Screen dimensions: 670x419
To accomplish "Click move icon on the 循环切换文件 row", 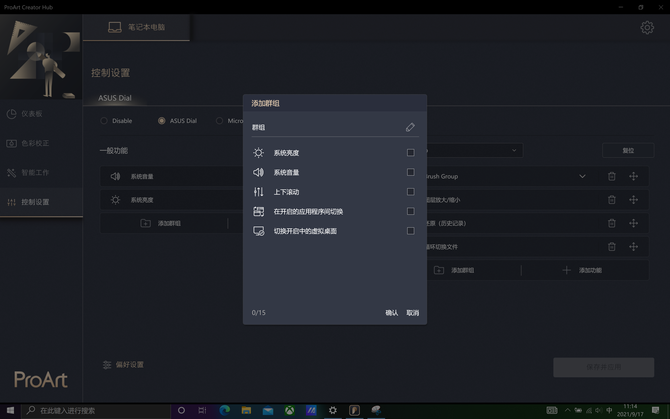I will (x=633, y=246).
